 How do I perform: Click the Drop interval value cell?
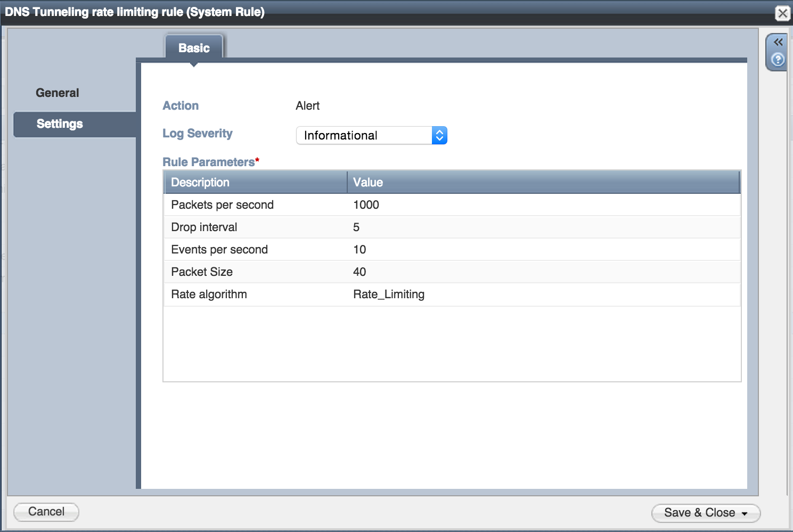click(356, 227)
